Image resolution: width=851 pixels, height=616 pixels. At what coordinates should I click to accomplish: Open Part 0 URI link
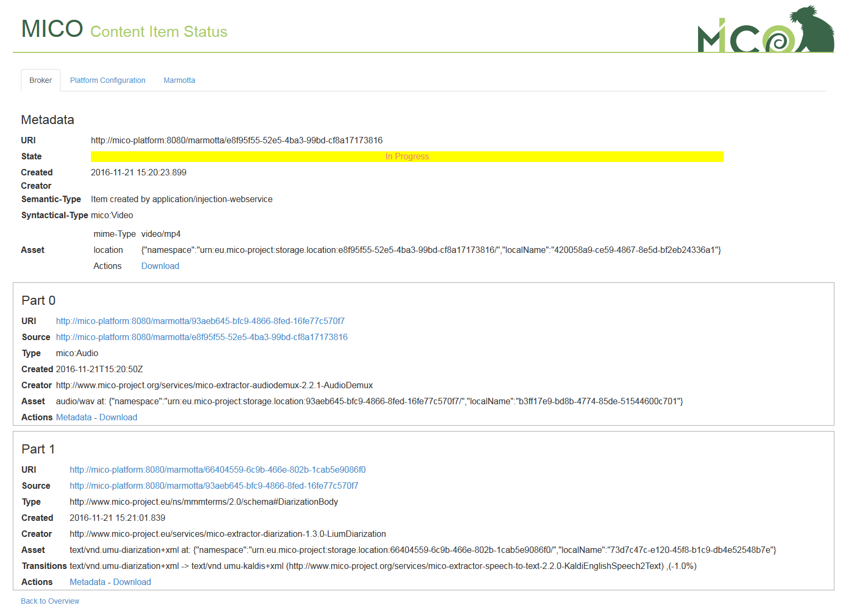(x=200, y=321)
